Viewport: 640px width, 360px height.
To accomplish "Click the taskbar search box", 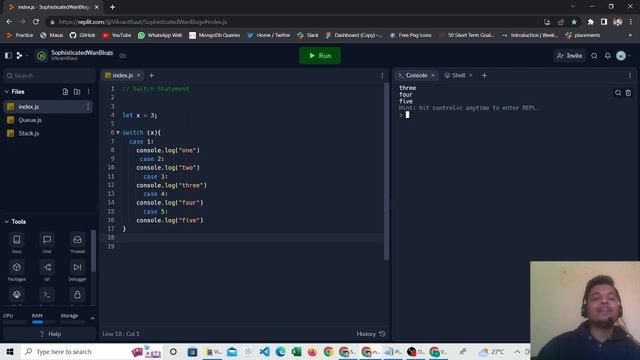I will click(91, 352).
